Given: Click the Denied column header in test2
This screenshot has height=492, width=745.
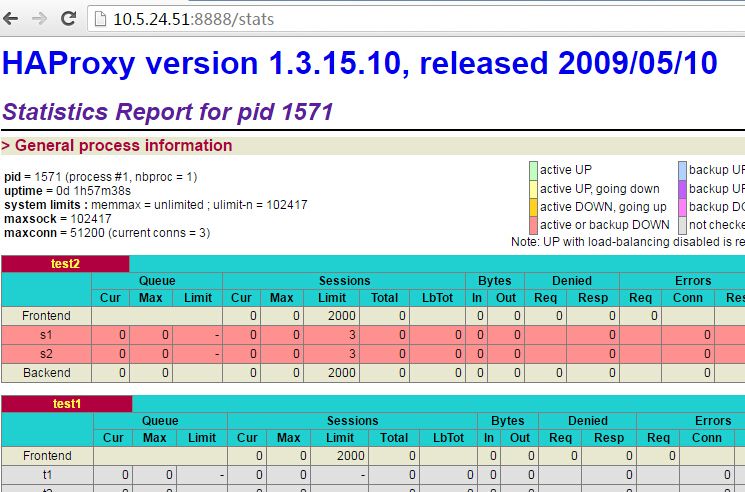Looking at the screenshot, I should (x=572, y=281).
